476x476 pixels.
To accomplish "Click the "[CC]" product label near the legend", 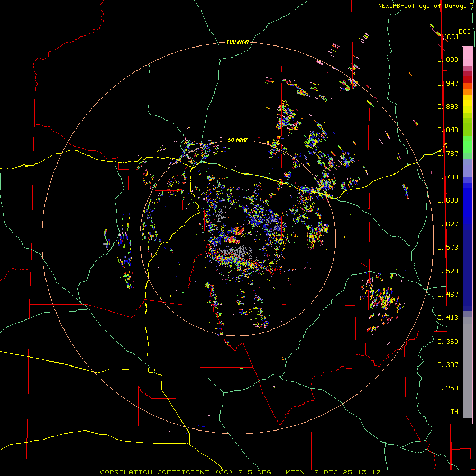I will [x=451, y=36].
